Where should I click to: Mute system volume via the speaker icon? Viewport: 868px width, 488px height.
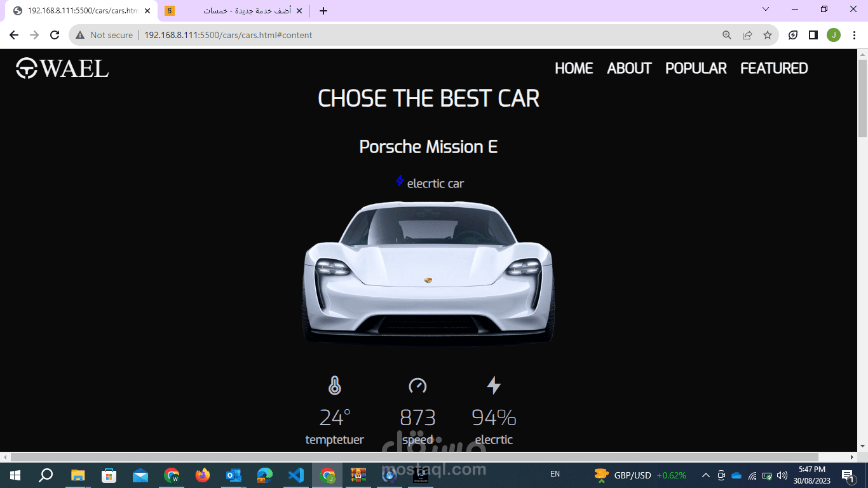(783, 475)
